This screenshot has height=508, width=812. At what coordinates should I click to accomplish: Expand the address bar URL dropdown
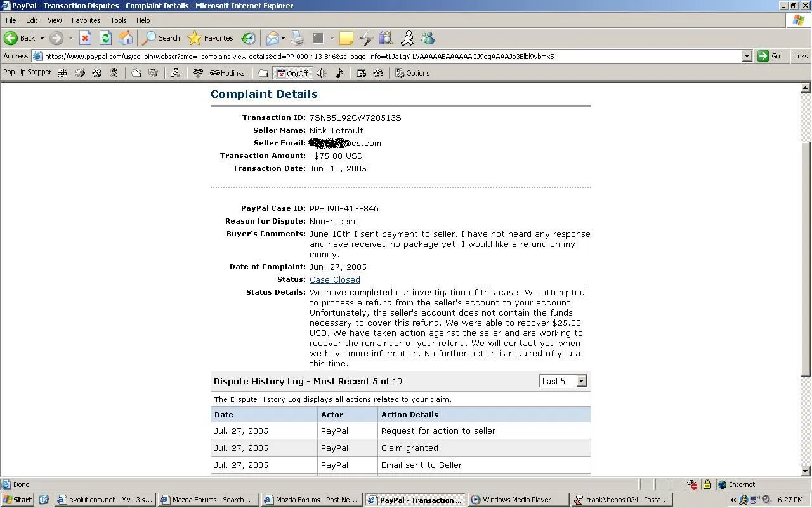747,56
